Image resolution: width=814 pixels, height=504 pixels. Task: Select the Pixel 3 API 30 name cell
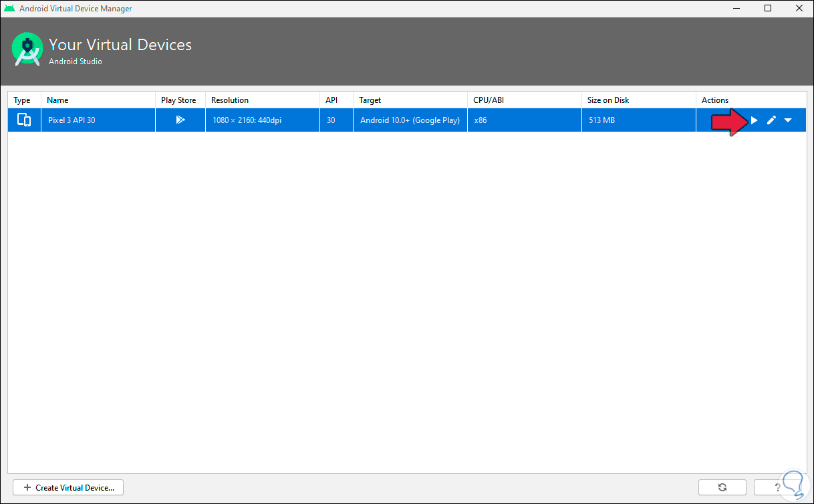(x=98, y=120)
